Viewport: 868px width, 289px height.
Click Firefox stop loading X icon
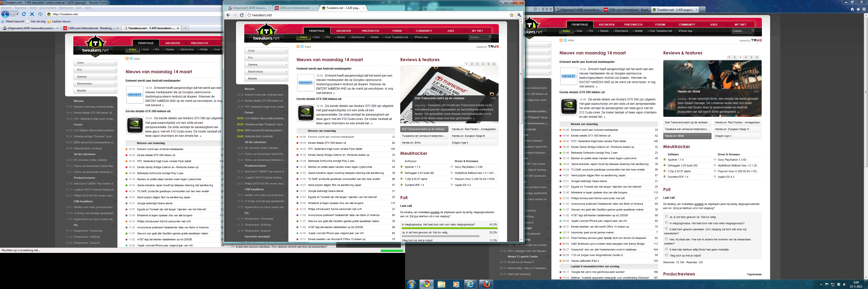click(x=32, y=14)
